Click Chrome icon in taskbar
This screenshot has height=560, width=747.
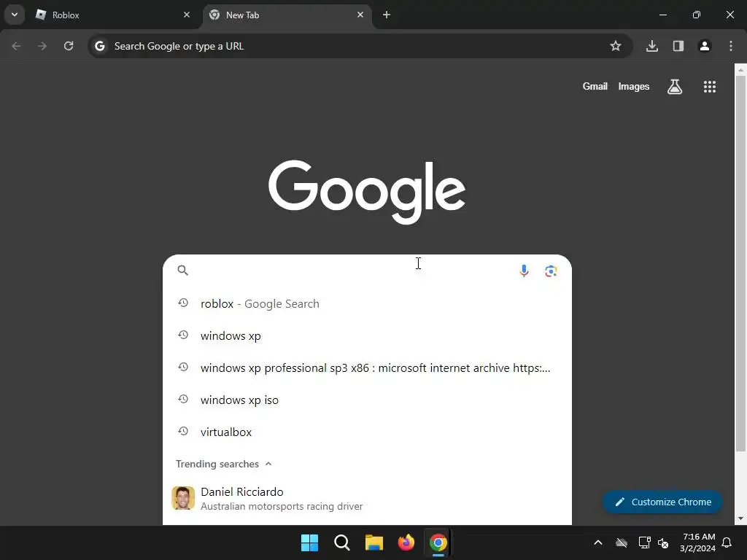[x=438, y=542]
